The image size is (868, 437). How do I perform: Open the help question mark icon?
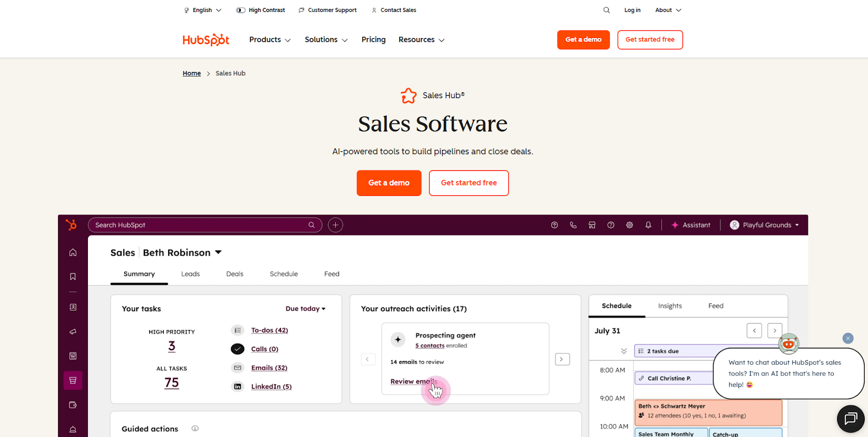click(611, 225)
